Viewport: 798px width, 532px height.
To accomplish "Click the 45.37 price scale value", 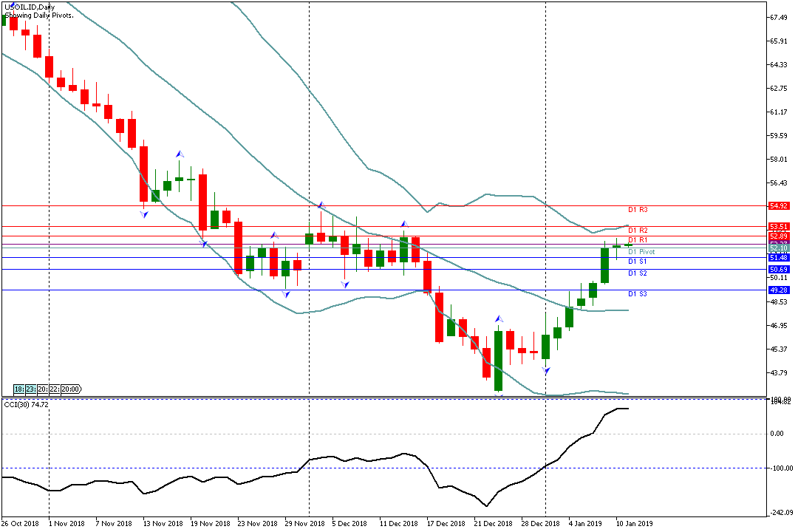I will tap(779, 349).
